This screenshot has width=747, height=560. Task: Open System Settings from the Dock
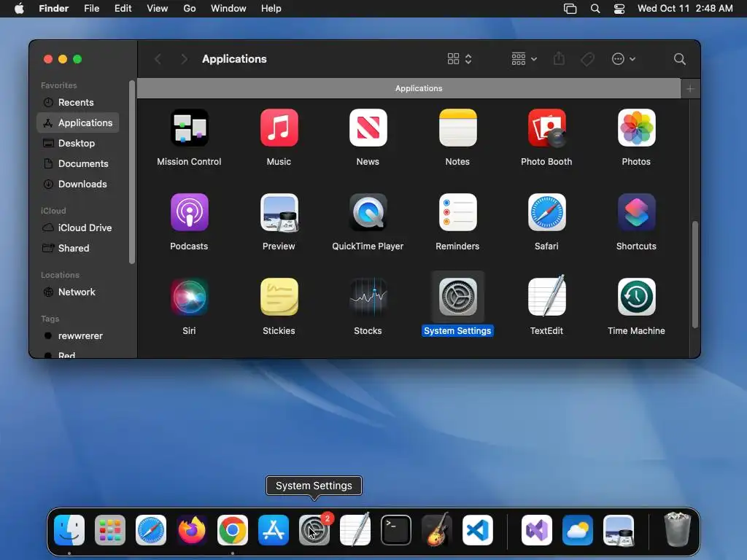314,530
